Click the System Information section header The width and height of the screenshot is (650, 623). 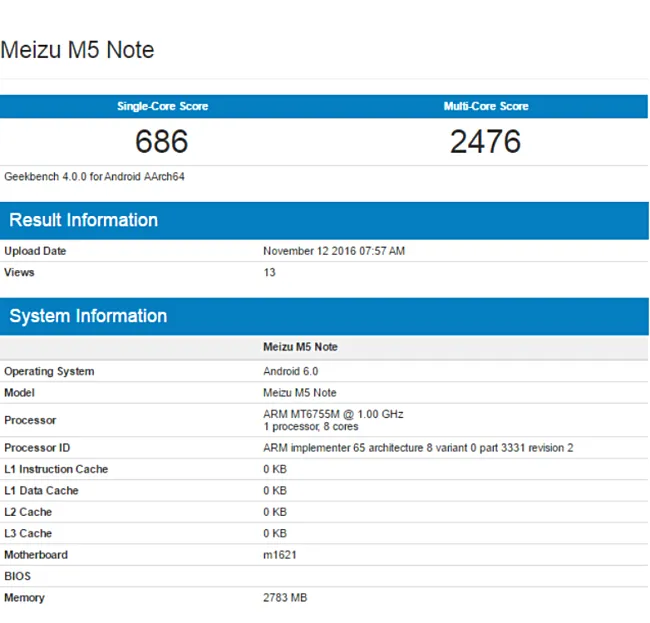88,316
